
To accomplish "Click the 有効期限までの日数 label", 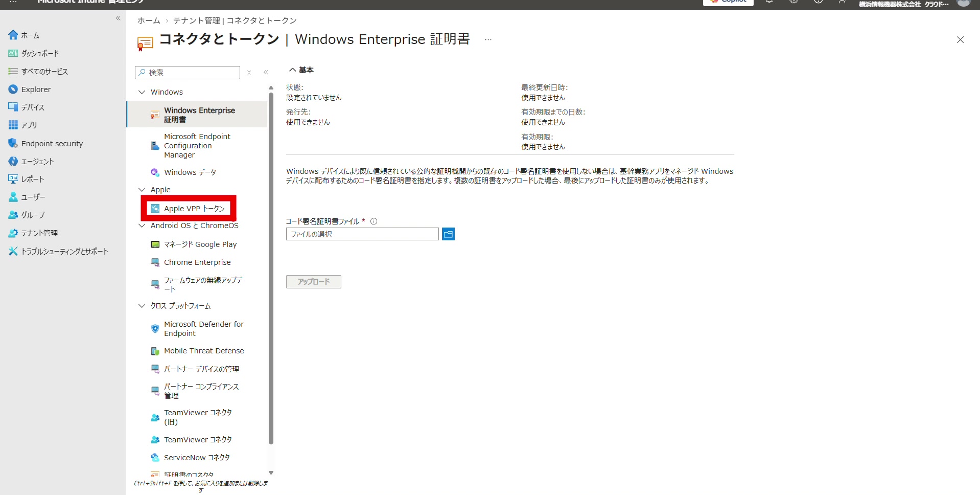I will (553, 112).
